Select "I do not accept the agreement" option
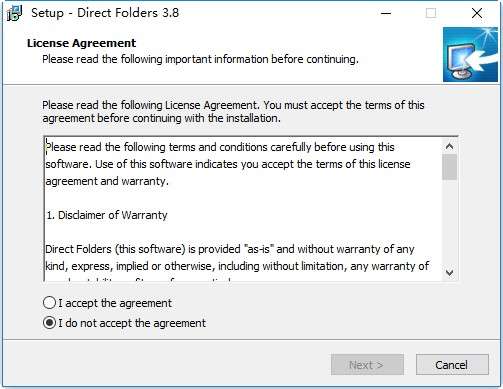The width and height of the screenshot is (503, 389). (49, 323)
